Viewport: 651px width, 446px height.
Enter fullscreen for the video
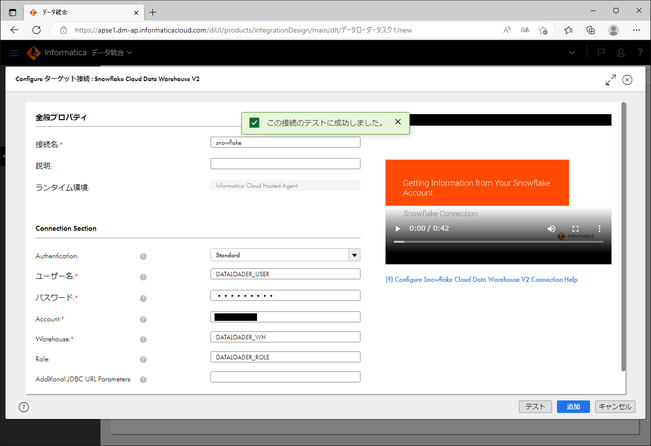click(575, 229)
